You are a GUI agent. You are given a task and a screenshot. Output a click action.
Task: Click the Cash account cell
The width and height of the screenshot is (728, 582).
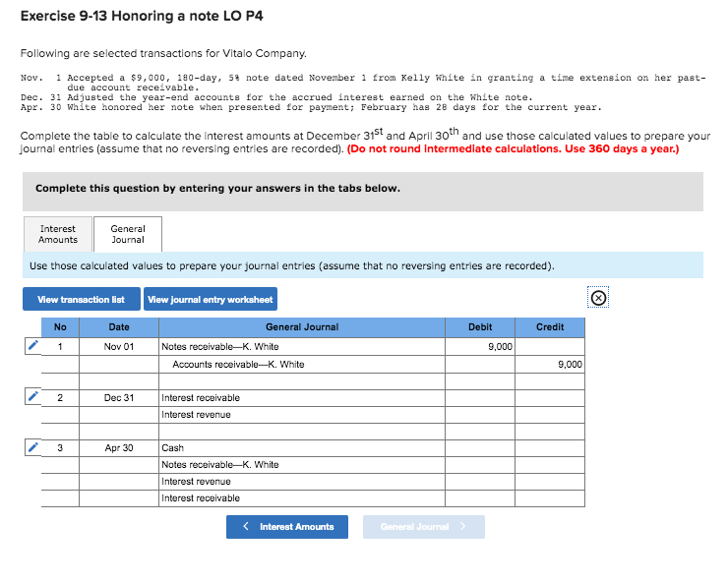(302, 448)
